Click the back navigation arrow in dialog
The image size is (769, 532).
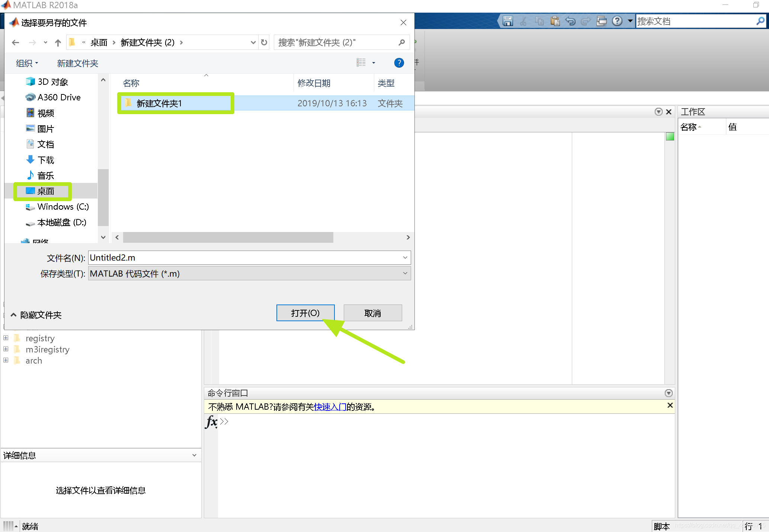coord(15,43)
